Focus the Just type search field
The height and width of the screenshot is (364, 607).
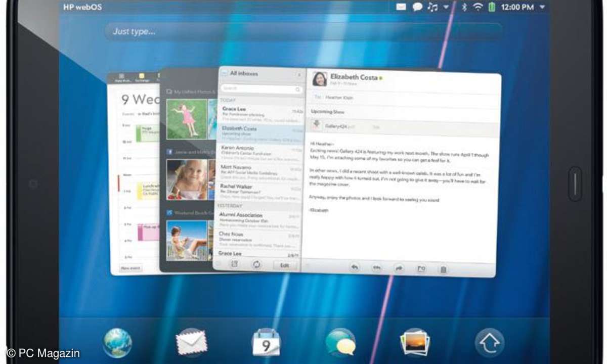[303, 31]
